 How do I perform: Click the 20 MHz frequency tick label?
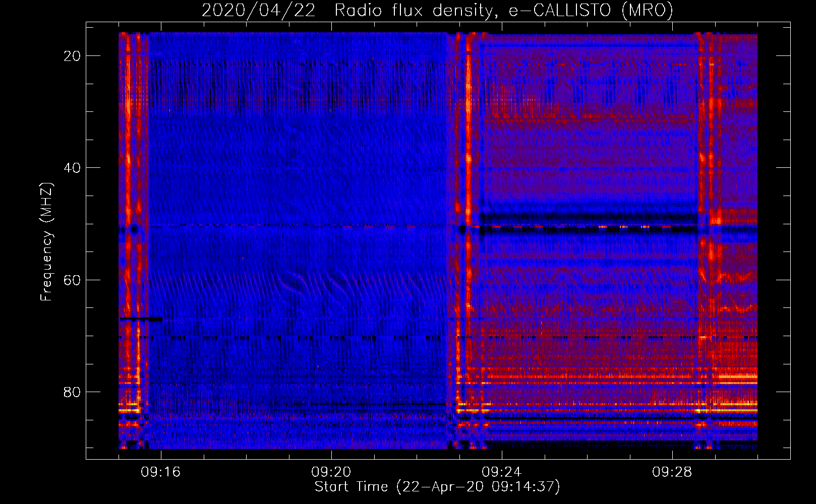point(72,56)
